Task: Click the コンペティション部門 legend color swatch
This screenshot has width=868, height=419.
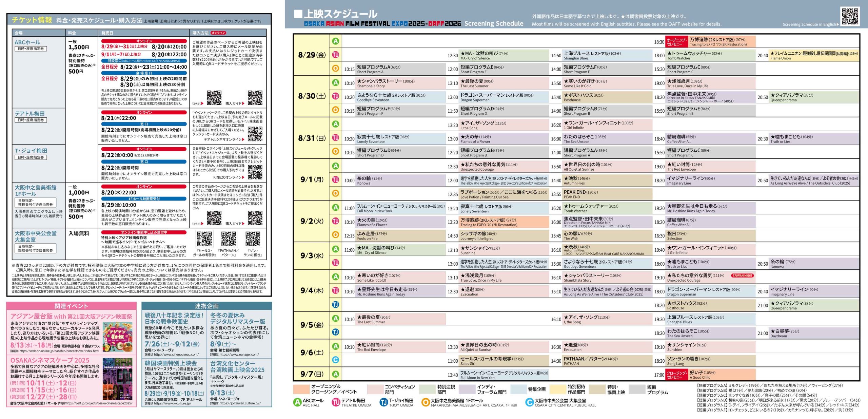Action: tap(375, 389)
